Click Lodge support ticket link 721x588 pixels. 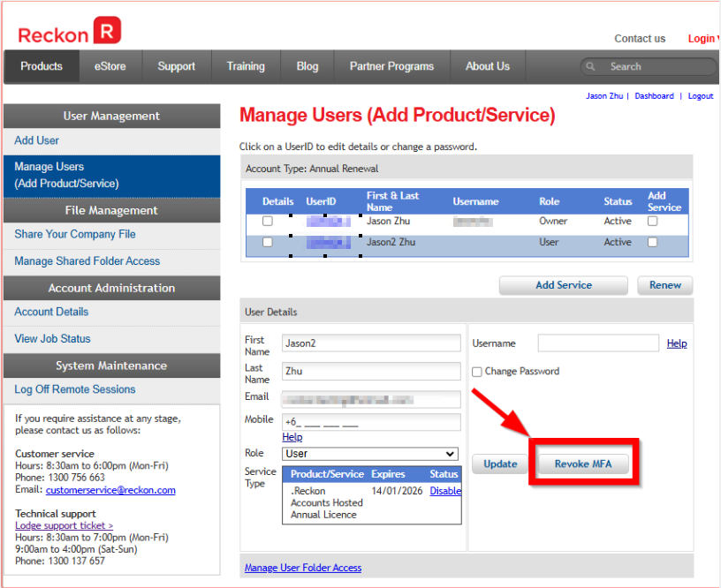click(64, 525)
